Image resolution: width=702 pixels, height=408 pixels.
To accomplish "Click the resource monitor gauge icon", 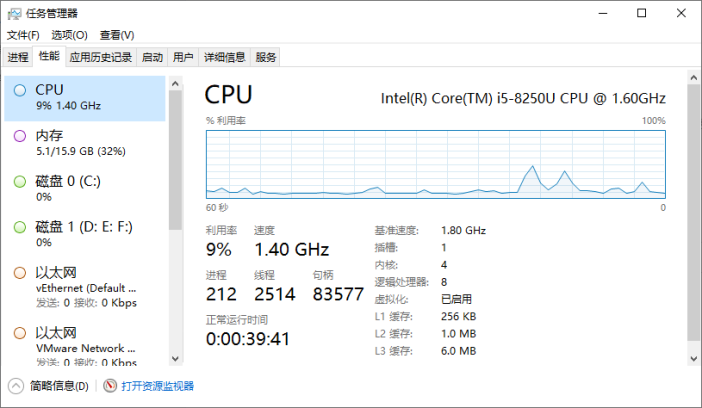I will [x=110, y=386].
